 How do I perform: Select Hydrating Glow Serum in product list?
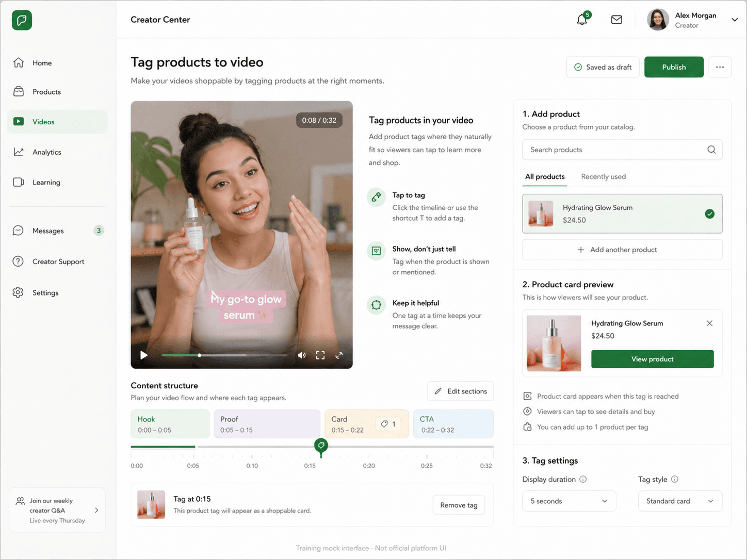point(622,213)
